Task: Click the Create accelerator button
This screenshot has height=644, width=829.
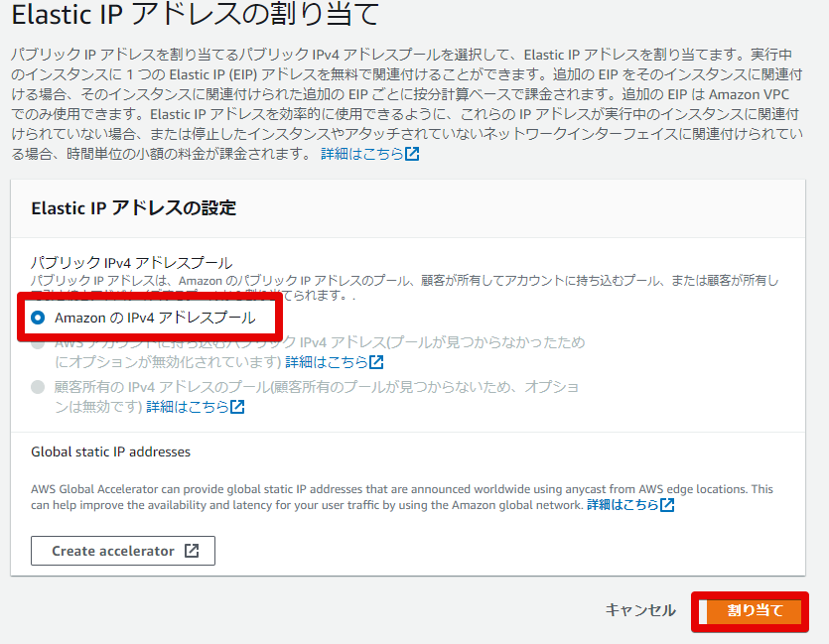Action: [123, 551]
